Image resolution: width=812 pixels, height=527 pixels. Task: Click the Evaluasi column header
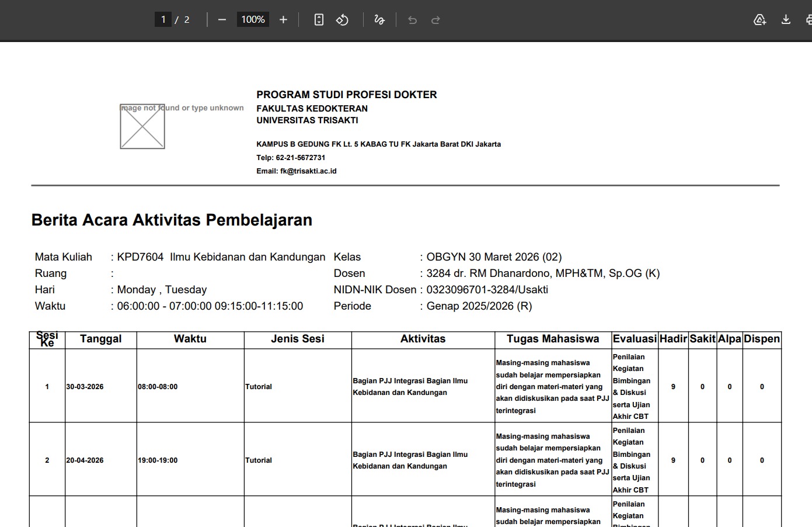pyautogui.click(x=635, y=339)
